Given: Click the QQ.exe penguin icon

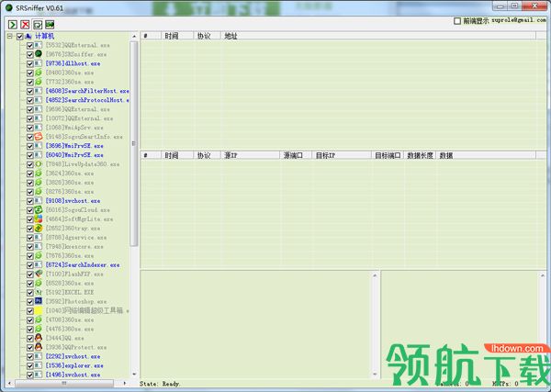Looking at the screenshot, I should point(39,338).
